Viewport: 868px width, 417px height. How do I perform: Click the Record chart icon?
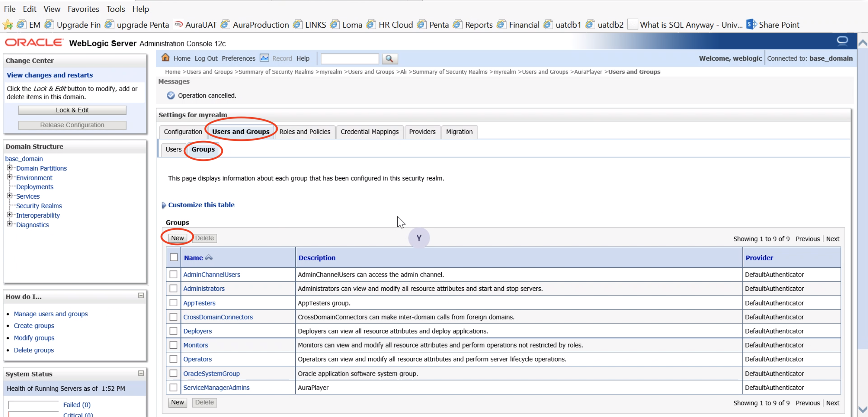click(264, 58)
